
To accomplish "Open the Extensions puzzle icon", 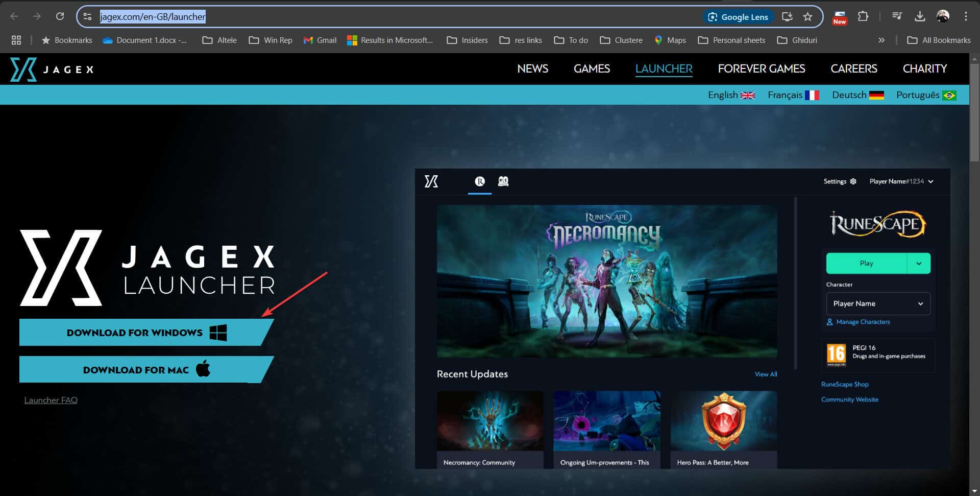I will click(863, 16).
